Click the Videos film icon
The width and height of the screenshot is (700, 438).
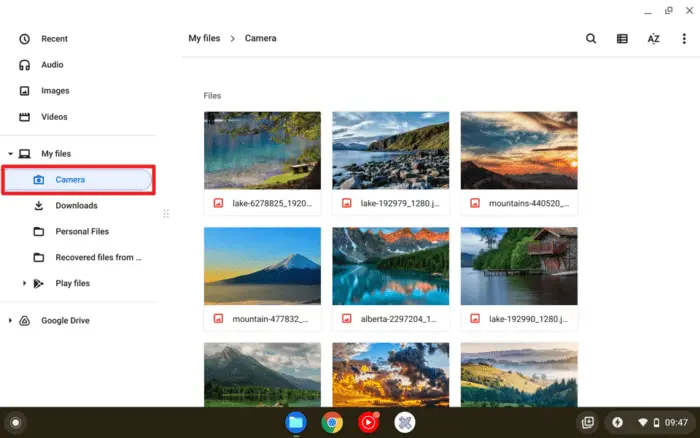25,117
